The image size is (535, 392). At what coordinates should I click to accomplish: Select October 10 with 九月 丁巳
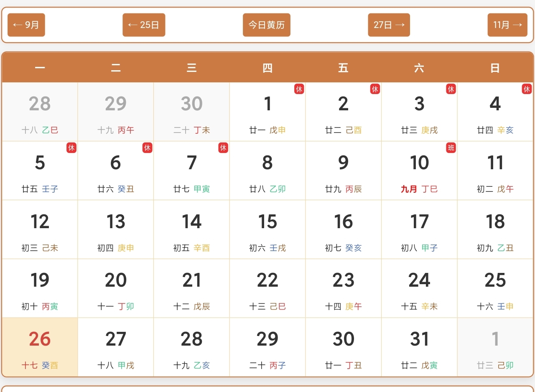tap(419, 171)
